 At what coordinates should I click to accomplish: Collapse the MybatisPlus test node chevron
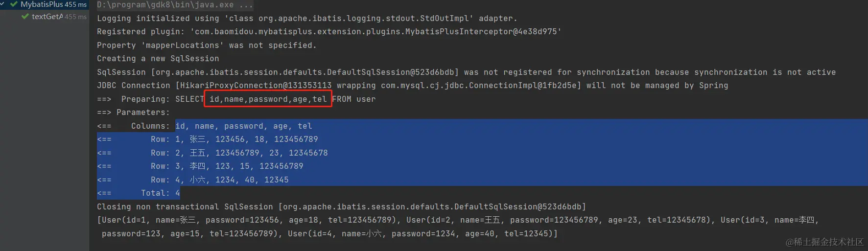pyautogui.click(x=2, y=4)
